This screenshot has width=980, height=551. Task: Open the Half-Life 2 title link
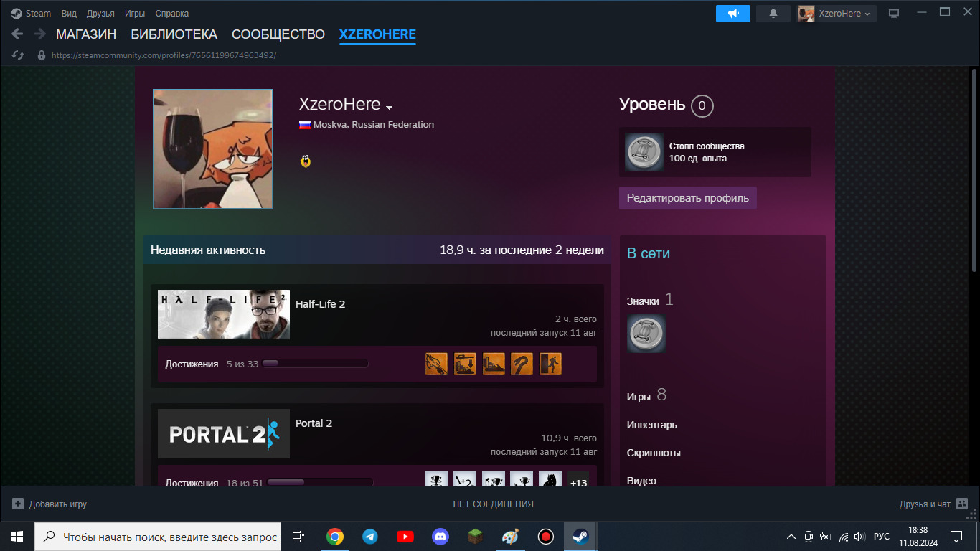[321, 304]
